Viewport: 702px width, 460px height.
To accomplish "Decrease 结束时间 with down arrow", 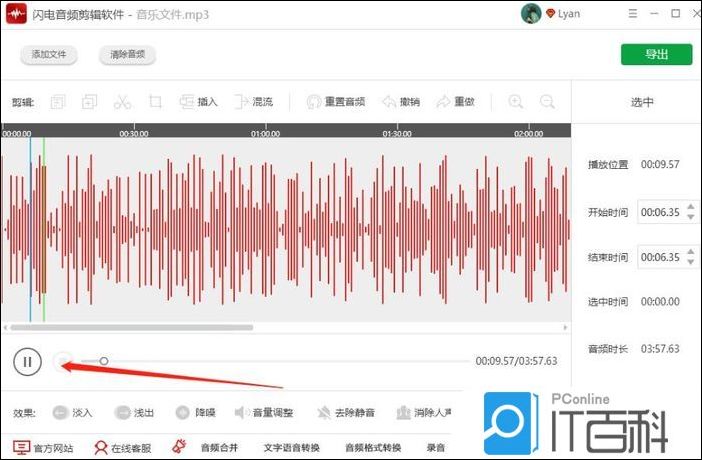I will (x=691, y=262).
